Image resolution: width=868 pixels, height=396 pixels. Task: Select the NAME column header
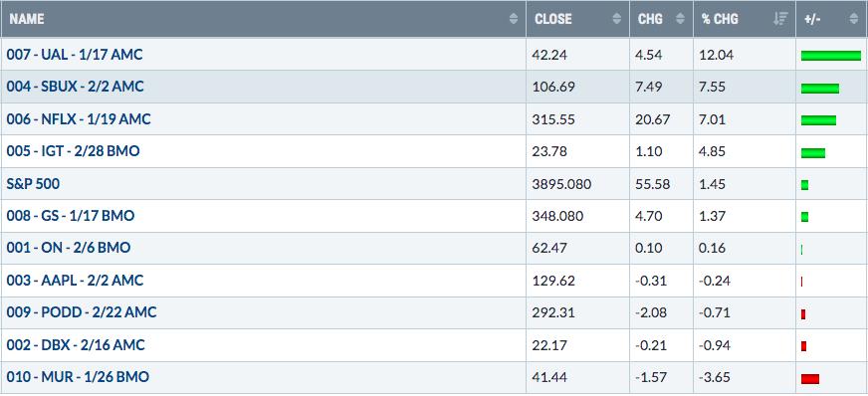coord(26,19)
